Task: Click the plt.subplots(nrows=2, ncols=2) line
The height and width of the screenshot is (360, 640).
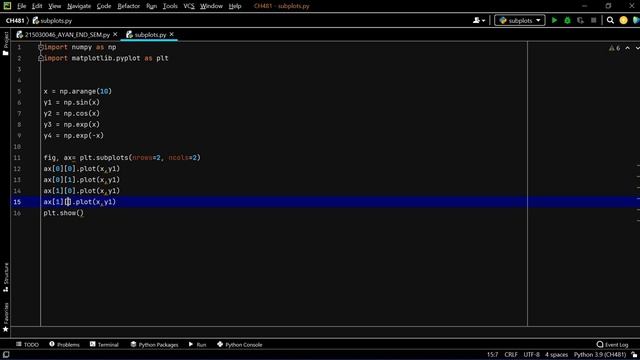Action: point(122,158)
